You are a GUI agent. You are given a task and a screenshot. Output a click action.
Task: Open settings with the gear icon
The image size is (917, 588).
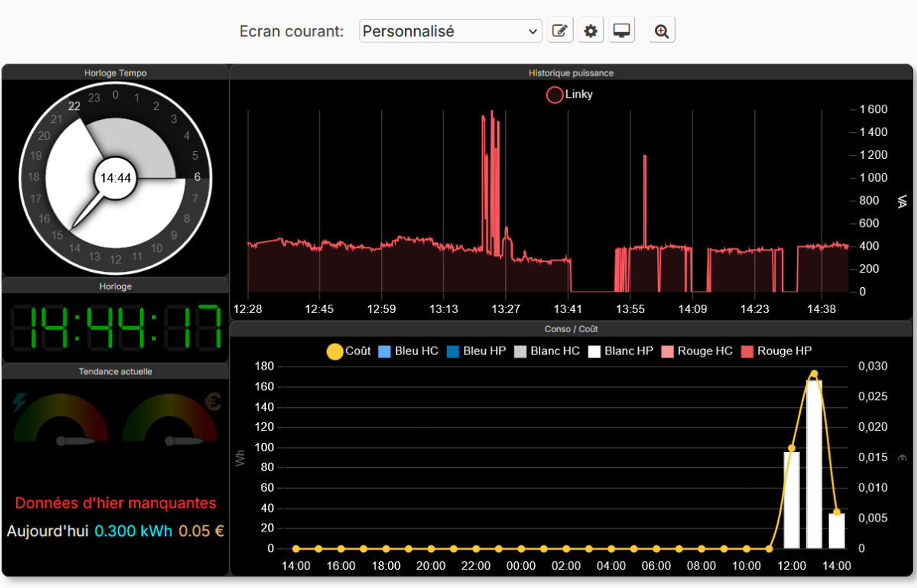point(591,31)
